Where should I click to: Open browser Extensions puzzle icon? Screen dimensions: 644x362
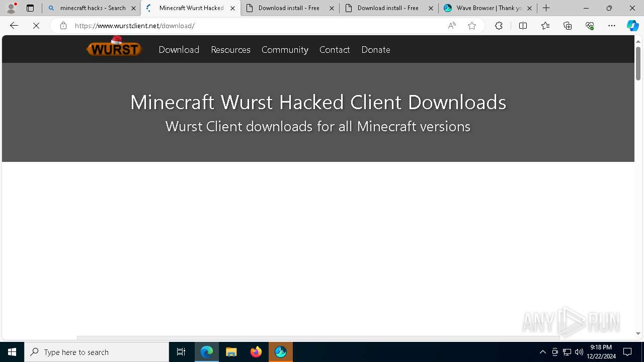(499, 26)
